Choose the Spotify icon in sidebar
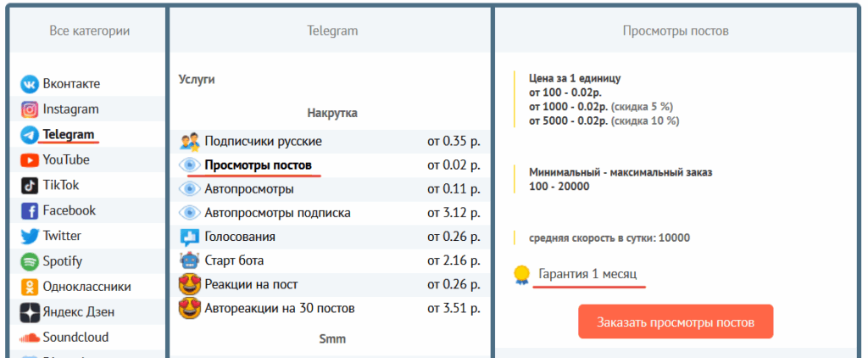 (x=30, y=261)
